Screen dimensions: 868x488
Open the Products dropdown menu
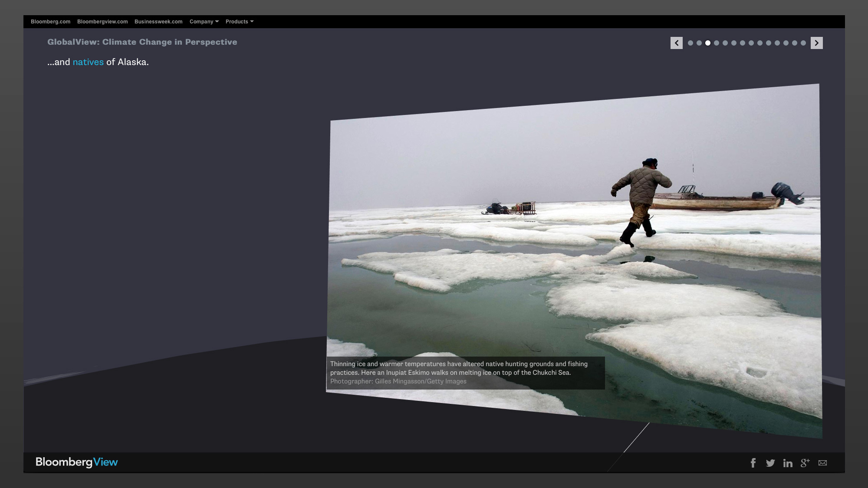pos(239,22)
